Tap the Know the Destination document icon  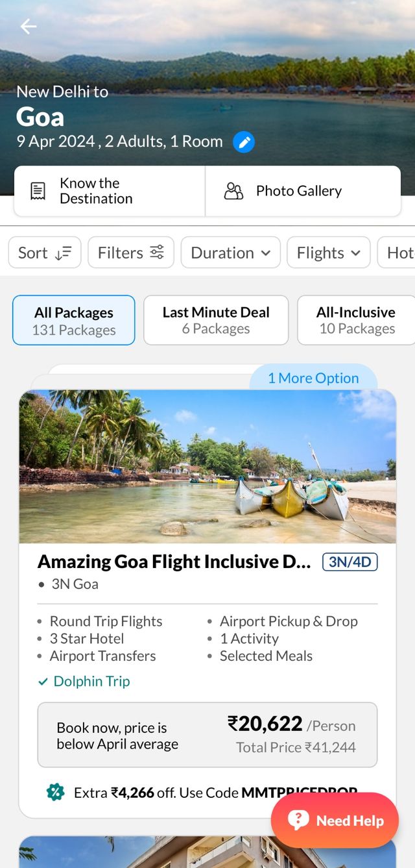[x=38, y=191]
